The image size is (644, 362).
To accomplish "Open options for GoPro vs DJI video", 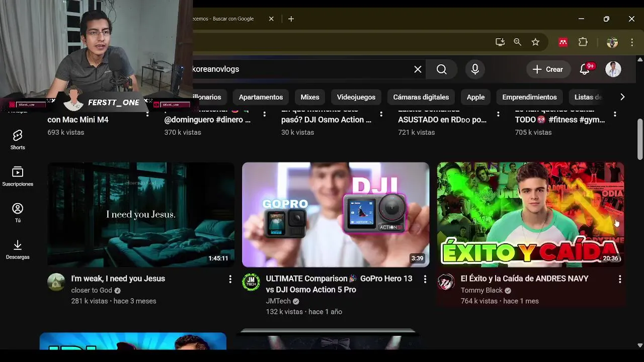I will (425, 279).
